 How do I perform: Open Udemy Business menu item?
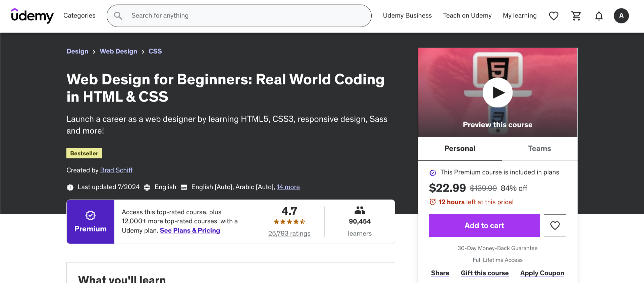(407, 16)
